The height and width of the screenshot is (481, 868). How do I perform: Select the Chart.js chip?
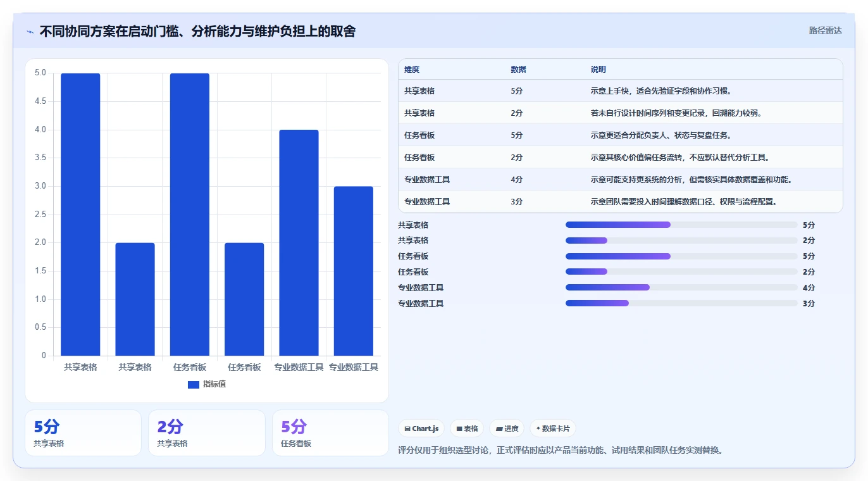(x=421, y=428)
